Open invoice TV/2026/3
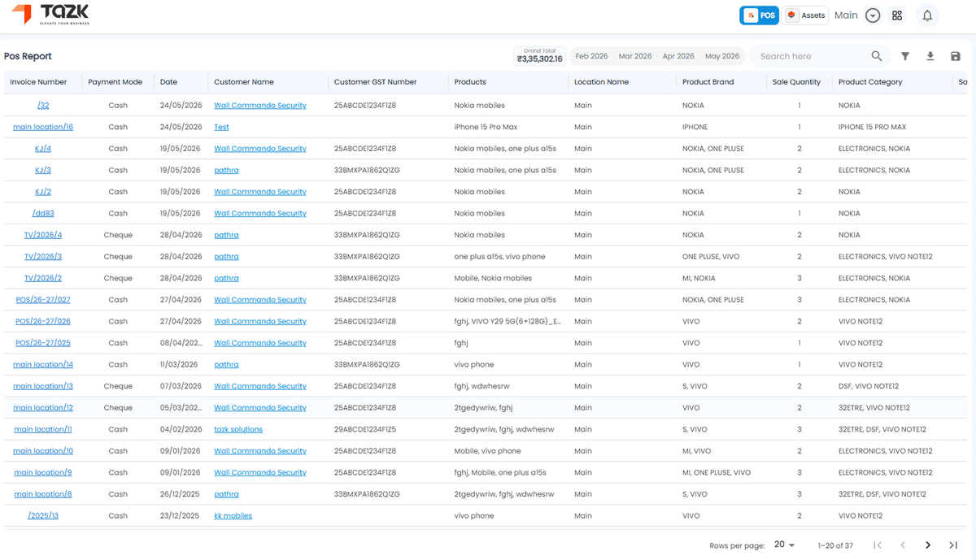Viewport: 976px width, 560px height. (x=43, y=257)
